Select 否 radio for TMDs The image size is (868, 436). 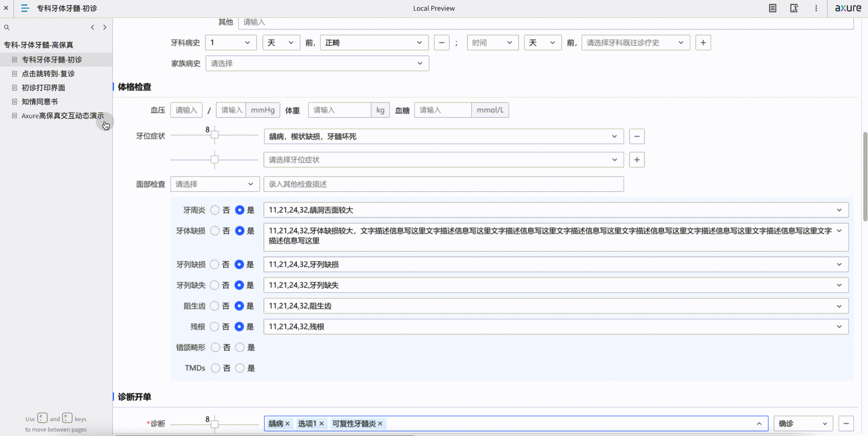[215, 368]
